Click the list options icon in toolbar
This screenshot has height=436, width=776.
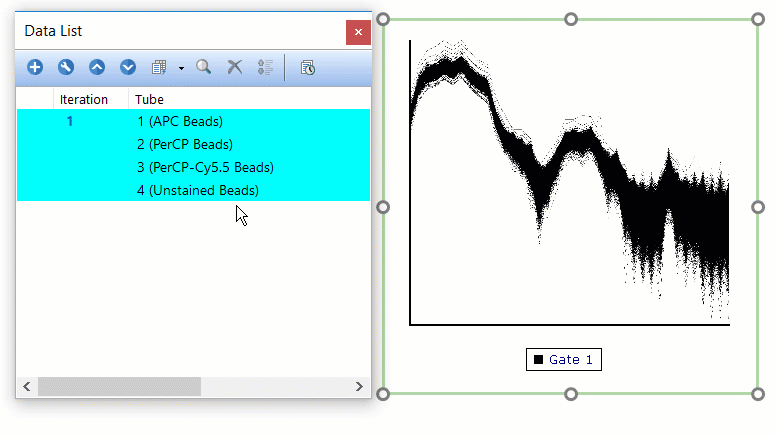(x=265, y=68)
